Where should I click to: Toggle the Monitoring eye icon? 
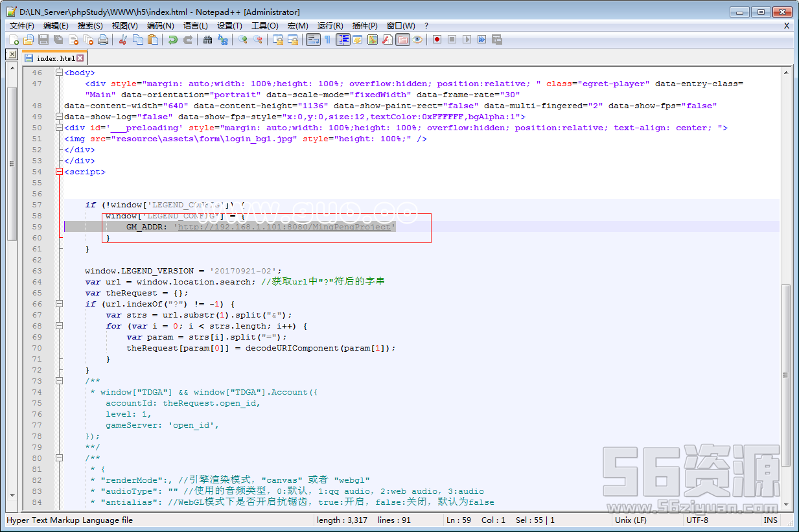418,40
